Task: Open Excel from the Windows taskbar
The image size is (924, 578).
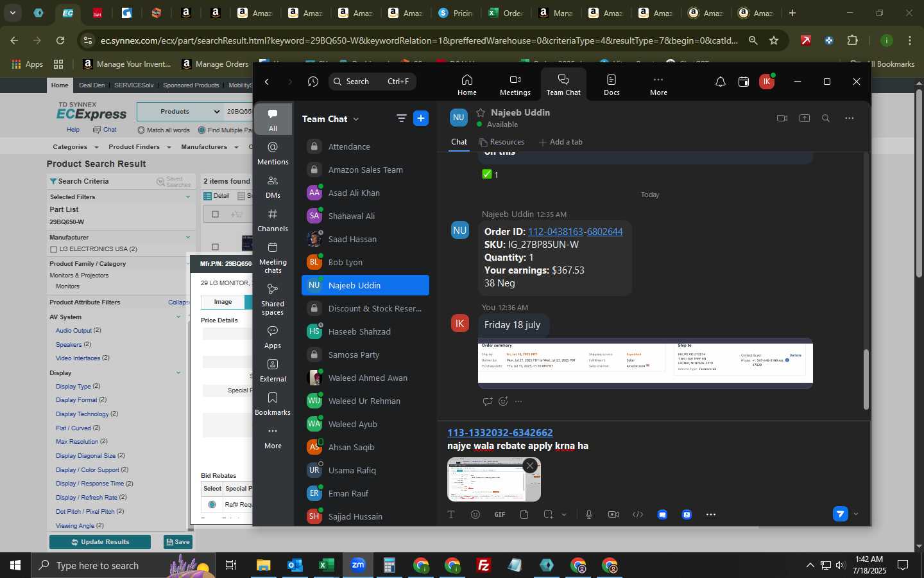Action: (x=326, y=565)
